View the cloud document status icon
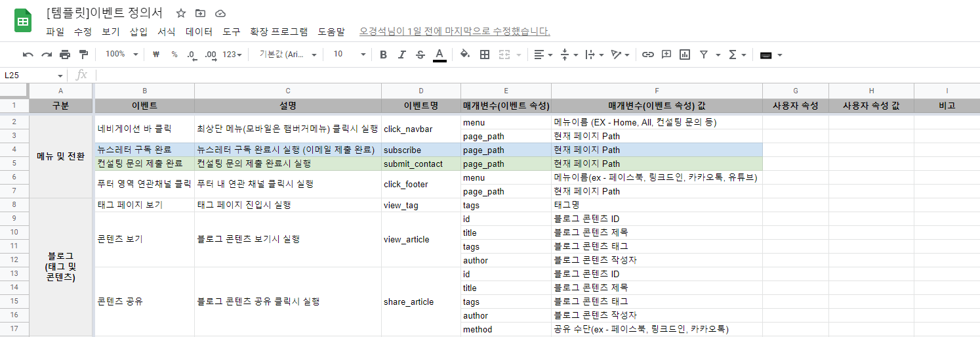The image size is (980, 337). pos(220,13)
